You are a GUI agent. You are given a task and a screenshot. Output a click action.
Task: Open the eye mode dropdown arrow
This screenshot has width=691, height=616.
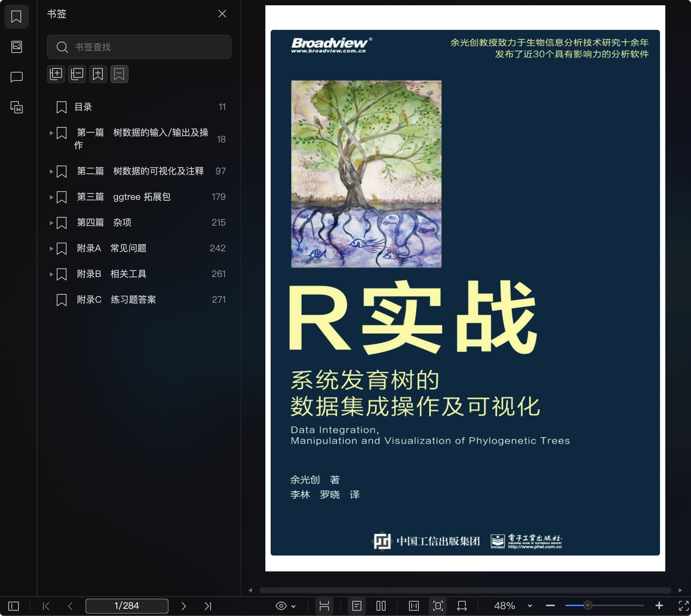[293, 606]
